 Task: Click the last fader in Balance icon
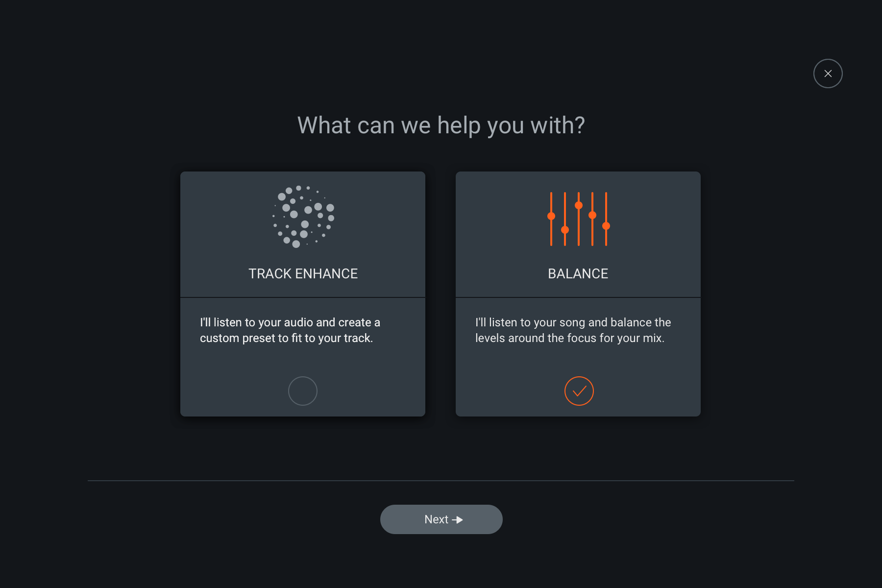pyautogui.click(x=606, y=219)
